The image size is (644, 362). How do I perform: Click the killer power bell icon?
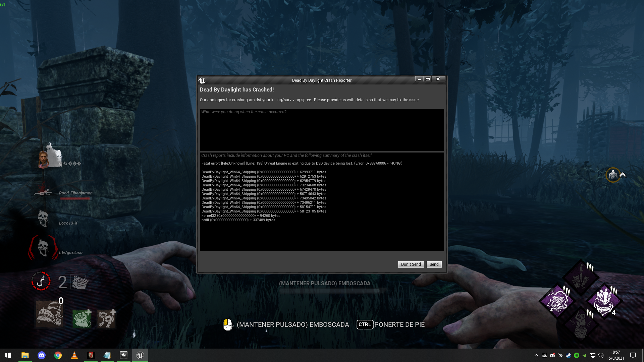click(49, 314)
